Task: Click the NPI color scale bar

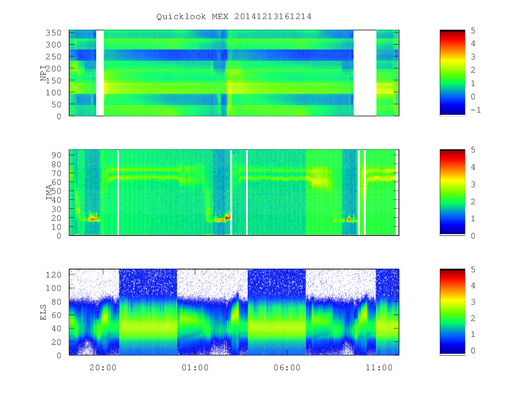Action: (x=452, y=73)
